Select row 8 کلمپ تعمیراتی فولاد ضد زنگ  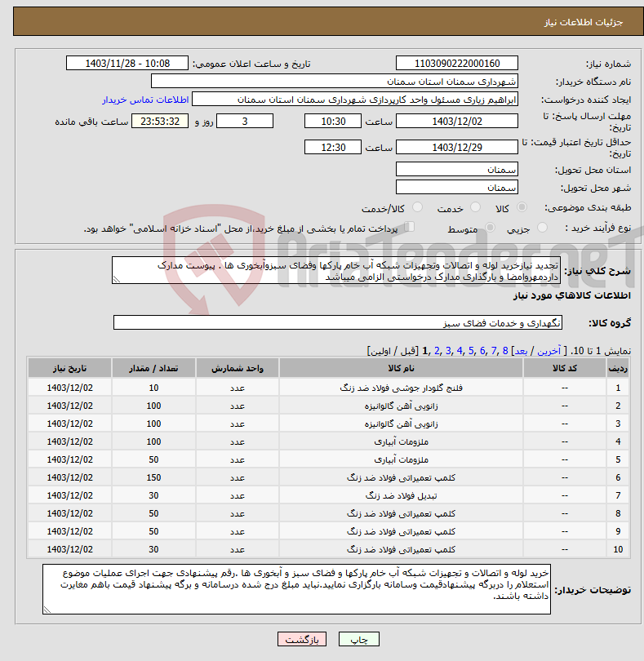[x=401, y=513]
